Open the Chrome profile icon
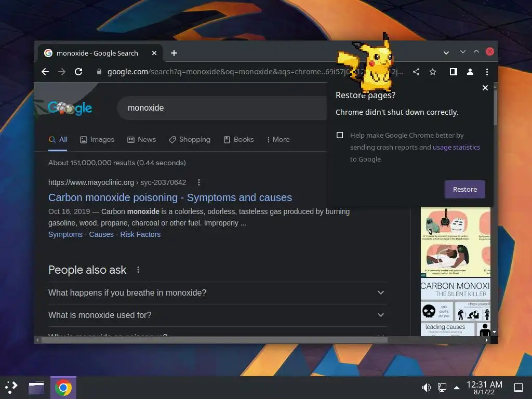This screenshot has width=532, height=399. coord(470,72)
